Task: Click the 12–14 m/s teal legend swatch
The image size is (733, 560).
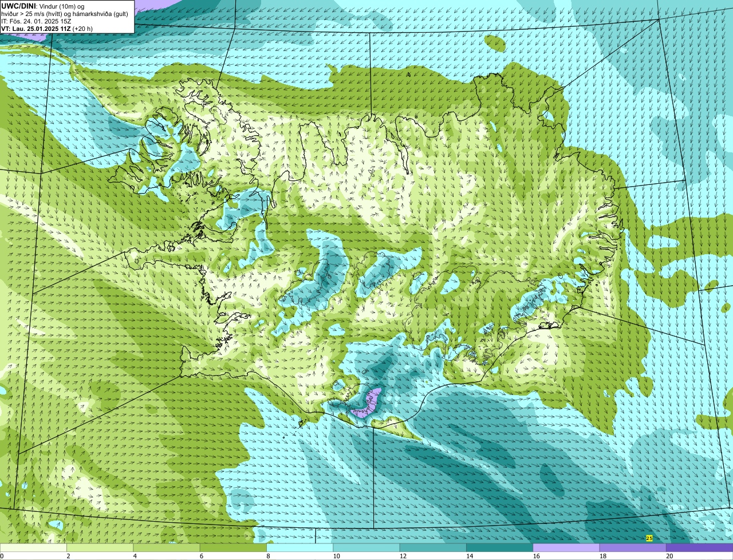Action: (x=433, y=547)
